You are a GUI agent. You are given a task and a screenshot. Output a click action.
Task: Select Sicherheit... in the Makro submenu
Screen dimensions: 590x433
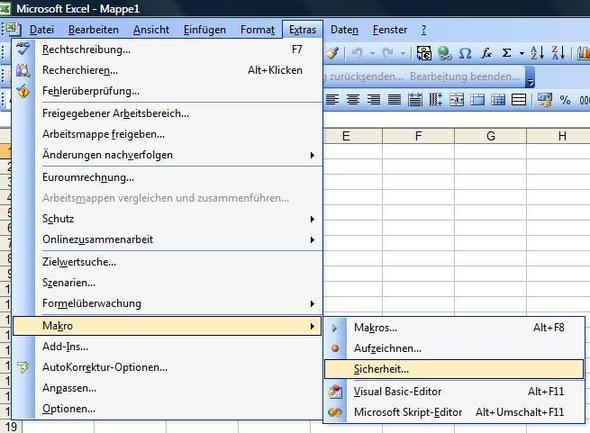tap(454, 369)
